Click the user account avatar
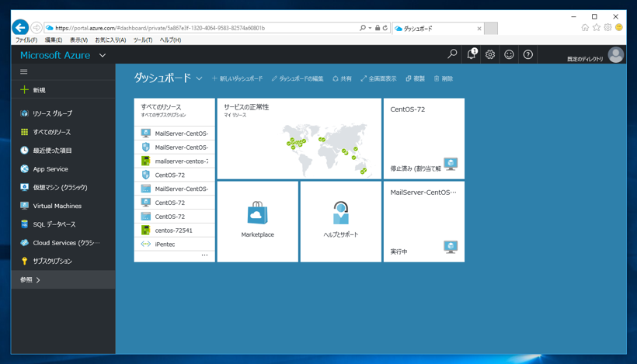 coord(615,55)
